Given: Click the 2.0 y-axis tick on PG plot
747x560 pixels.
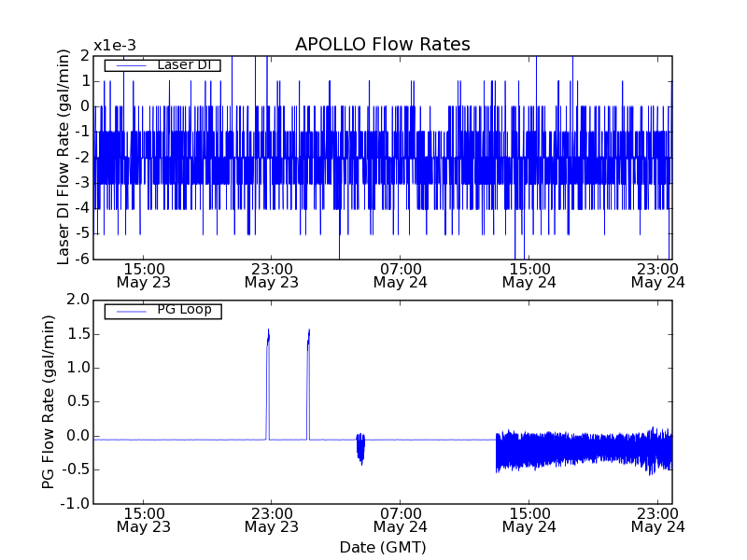Looking at the screenshot, I should tap(77, 300).
